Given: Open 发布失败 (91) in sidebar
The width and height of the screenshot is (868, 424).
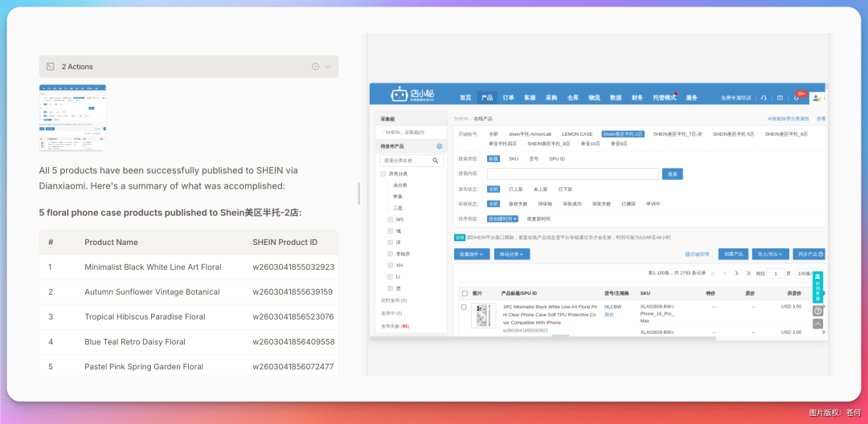Looking at the screenshot, I should [395, 326].
